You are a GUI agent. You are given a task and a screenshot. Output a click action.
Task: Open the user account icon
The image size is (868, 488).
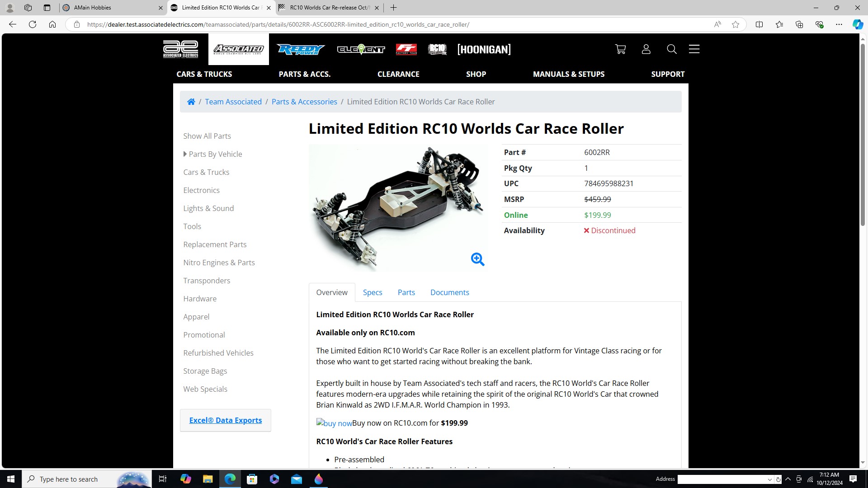(646, 49)
